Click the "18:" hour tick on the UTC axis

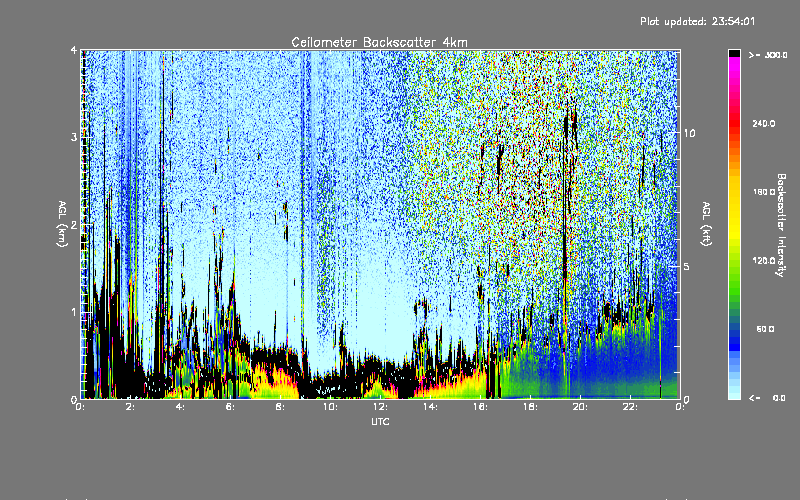point(530,407)
